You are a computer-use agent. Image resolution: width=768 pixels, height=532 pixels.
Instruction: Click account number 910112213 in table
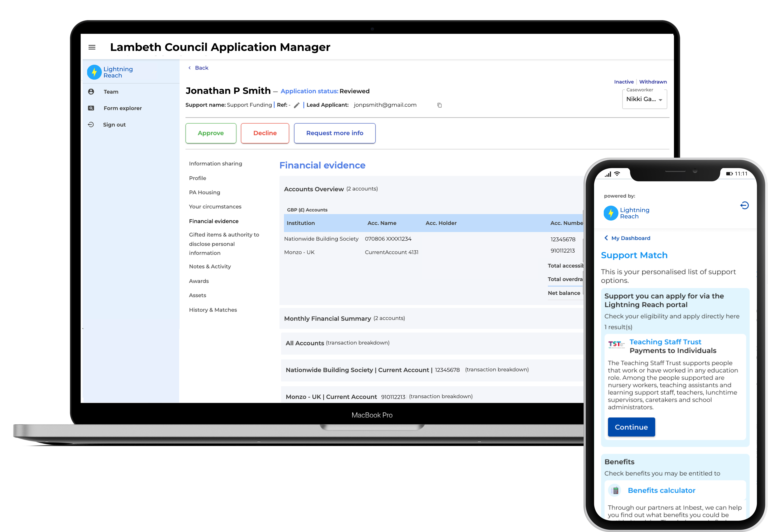(563, 251)
